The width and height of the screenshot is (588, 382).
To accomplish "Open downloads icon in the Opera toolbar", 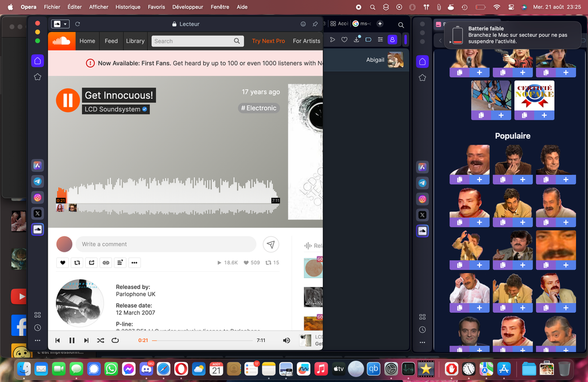I will [x=357, y=40].
